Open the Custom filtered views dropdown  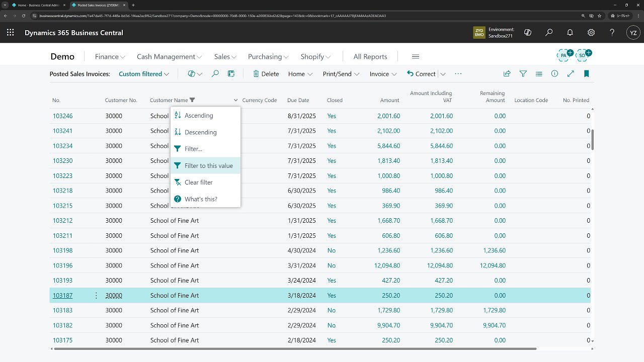[143, 73]
